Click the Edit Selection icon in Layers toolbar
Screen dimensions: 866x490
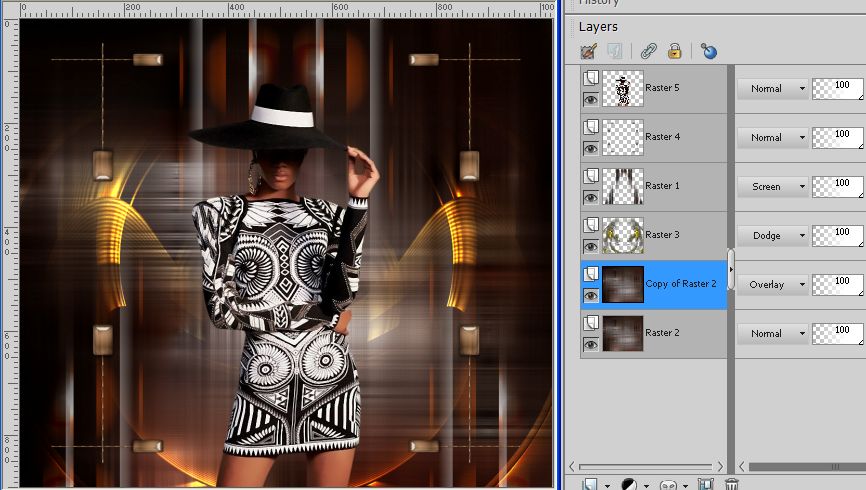pos(589,51)
